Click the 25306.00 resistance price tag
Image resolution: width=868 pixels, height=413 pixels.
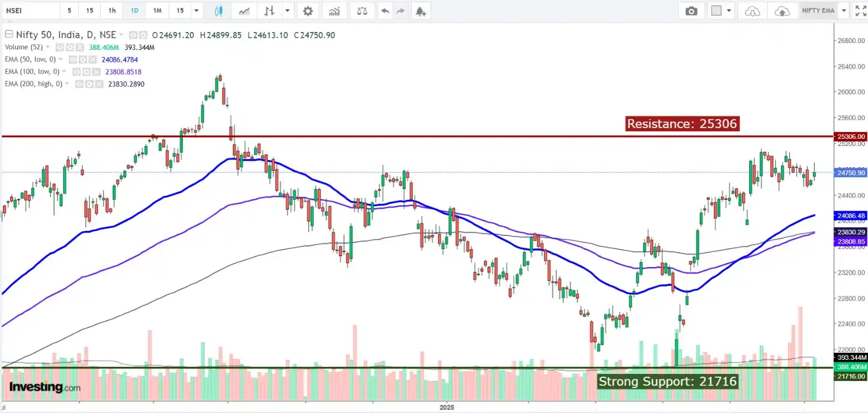[x=851, y=137]
